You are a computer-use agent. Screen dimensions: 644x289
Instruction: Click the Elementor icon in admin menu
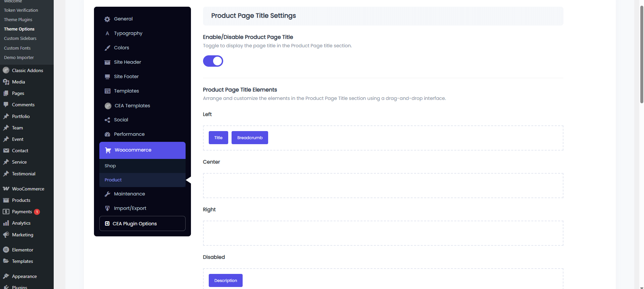pos(6,250)
